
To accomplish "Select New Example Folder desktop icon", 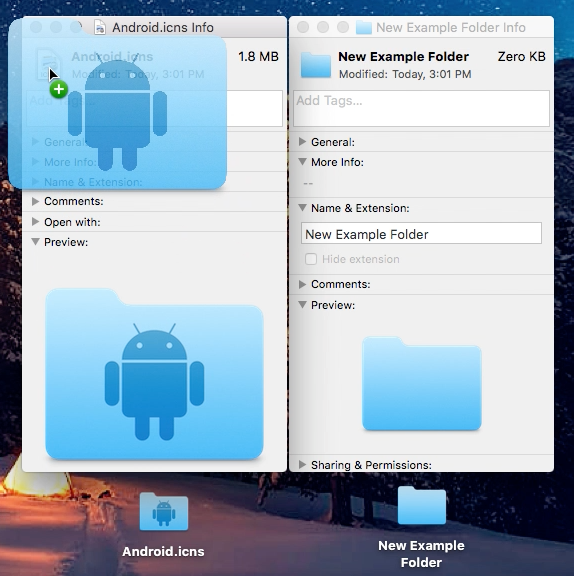I will tap(422, 505).
